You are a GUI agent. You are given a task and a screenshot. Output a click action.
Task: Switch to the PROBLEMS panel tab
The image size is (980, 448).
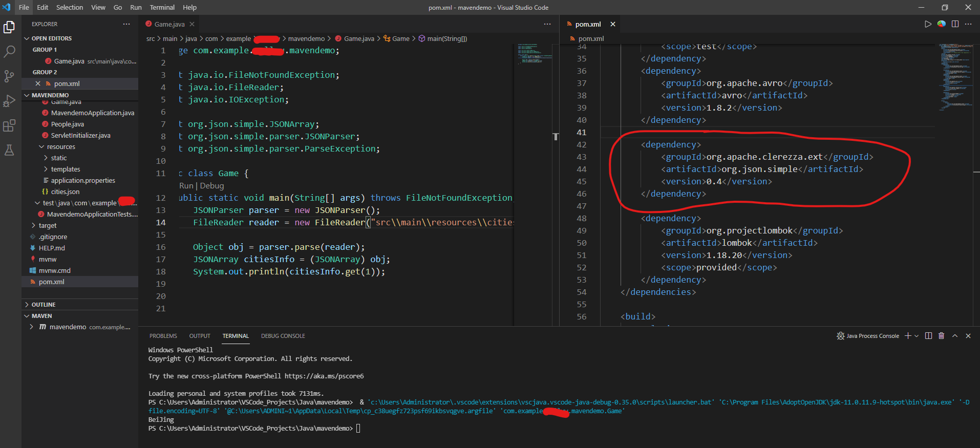(x=163, y=336)
